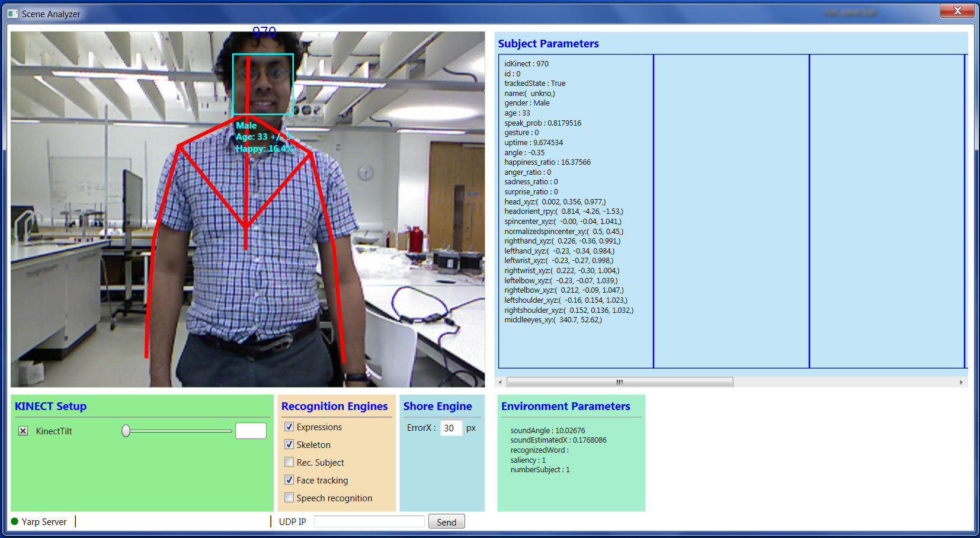Click the green Yarp Server status indicator
980x538 pixels.
pyautogui.click(x=15, y=521)
